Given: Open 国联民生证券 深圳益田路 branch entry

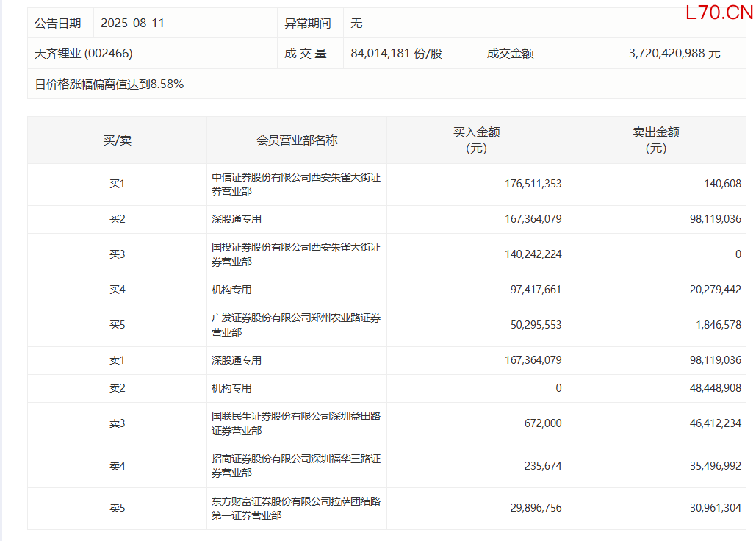Looking at the screenshot, I should coord(295,423).
